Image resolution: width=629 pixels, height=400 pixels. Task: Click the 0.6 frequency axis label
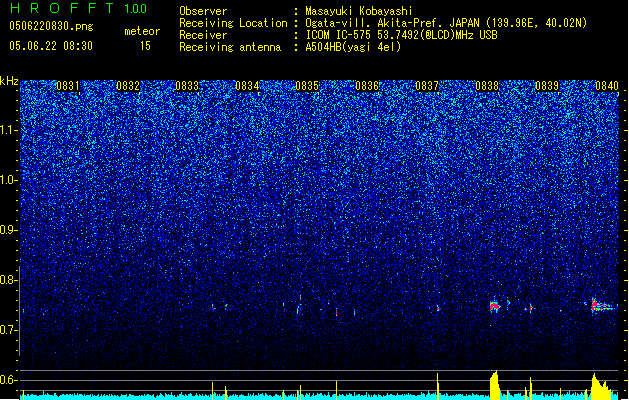pos(9,380)
